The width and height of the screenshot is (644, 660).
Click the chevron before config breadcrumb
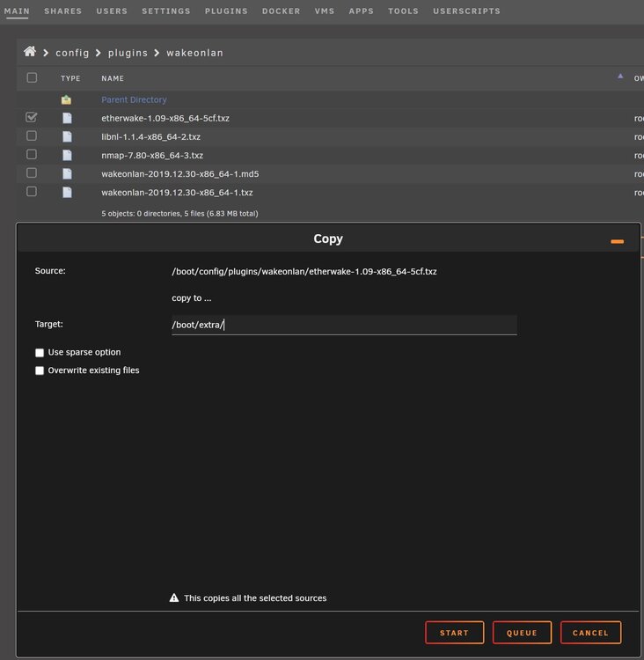[46, 53]
